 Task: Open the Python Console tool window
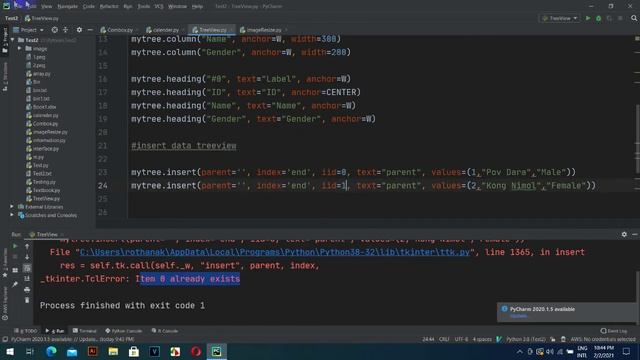tap(124, 331)
